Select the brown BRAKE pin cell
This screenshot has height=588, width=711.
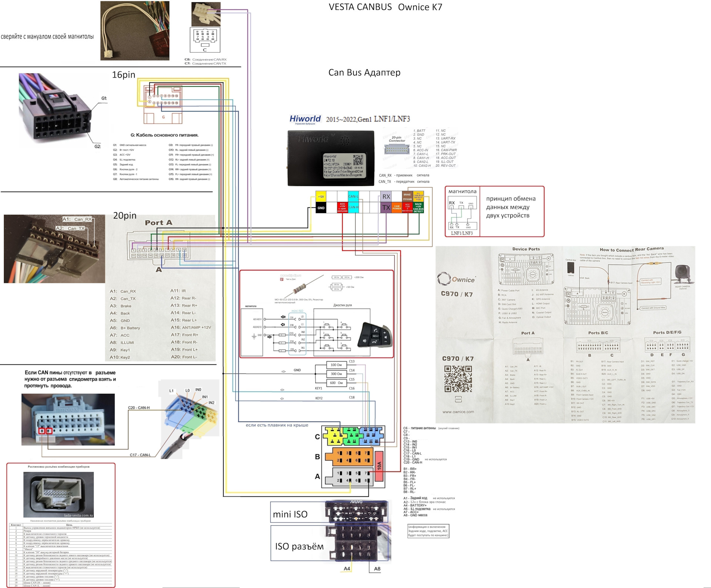(x=407, y=197)
